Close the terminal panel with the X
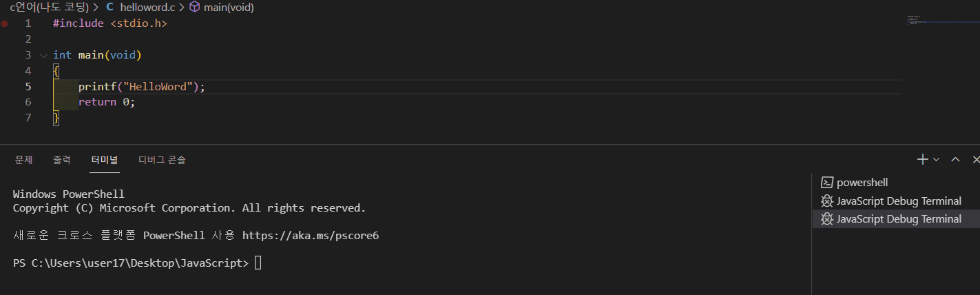Screen dimensions: 980x295 975,159
